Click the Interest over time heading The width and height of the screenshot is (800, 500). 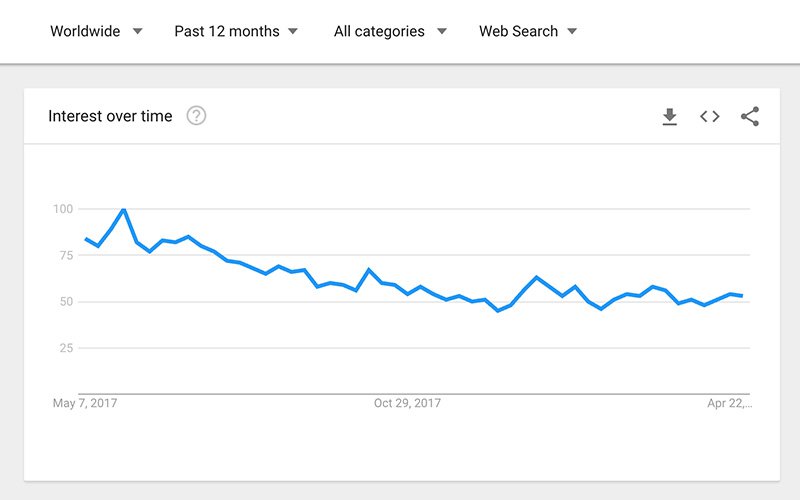click(110, 116)
